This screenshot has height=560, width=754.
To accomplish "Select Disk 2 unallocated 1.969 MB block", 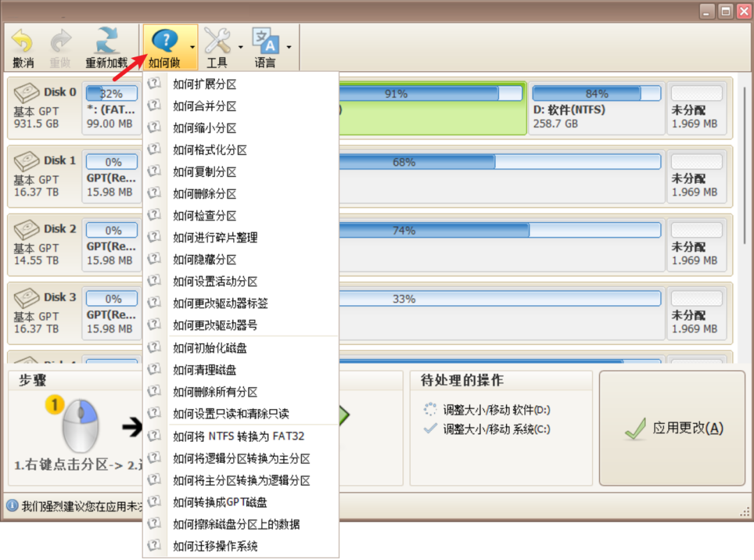I will coord(696,245).
